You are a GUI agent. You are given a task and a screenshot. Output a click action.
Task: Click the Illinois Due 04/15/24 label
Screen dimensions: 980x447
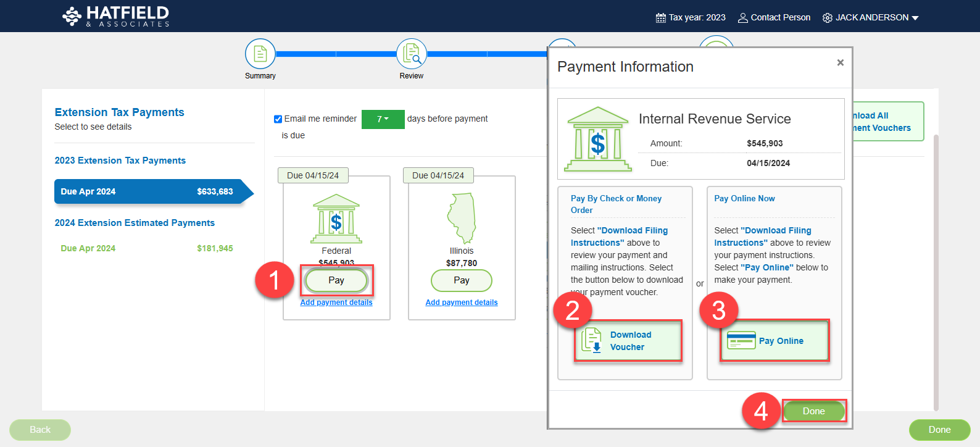point(438,175)
